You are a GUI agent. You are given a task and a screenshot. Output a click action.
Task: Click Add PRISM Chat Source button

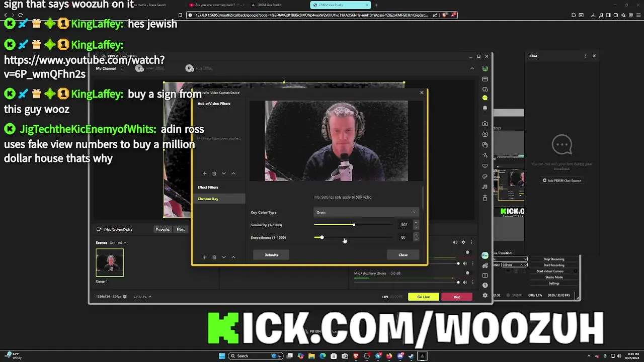click(x=561, y=180)
